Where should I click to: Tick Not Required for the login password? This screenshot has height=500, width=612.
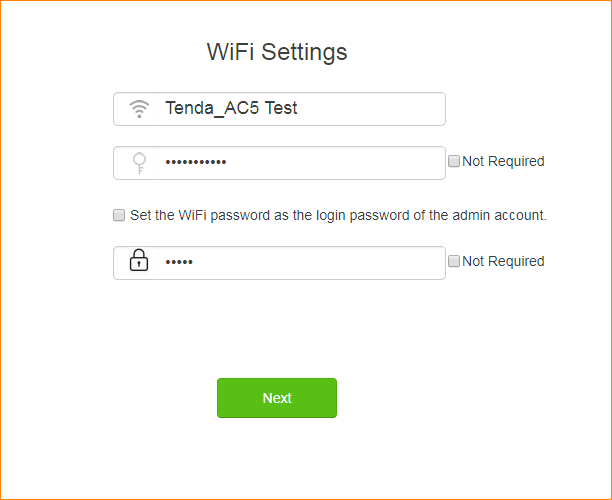[454, 261]
